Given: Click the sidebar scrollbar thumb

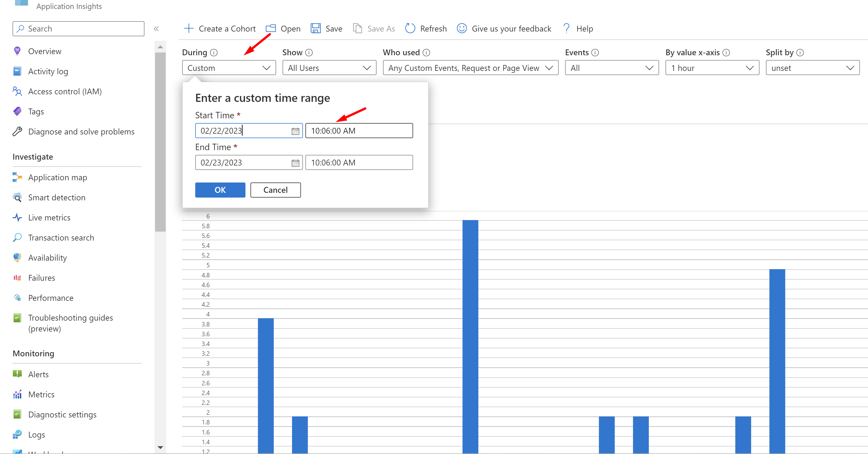Looking at the screenshot, I should 160,142.
